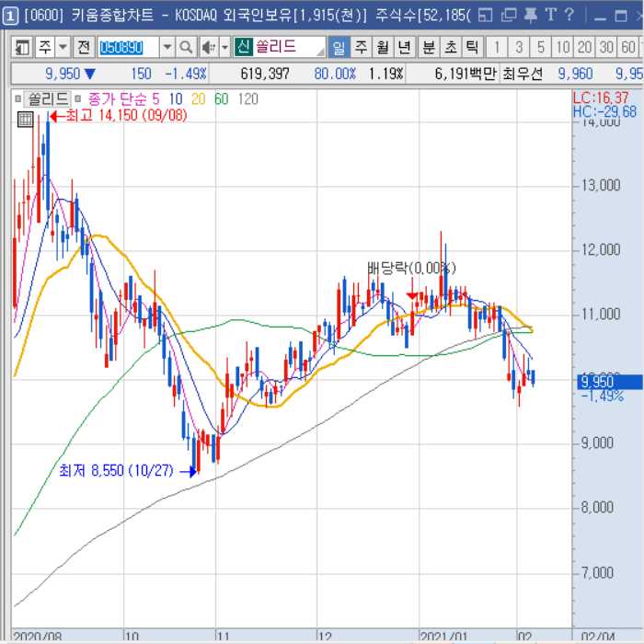Click the duplicate window icon in title bar
The image size is (644, 644).
tap(509, 16)
